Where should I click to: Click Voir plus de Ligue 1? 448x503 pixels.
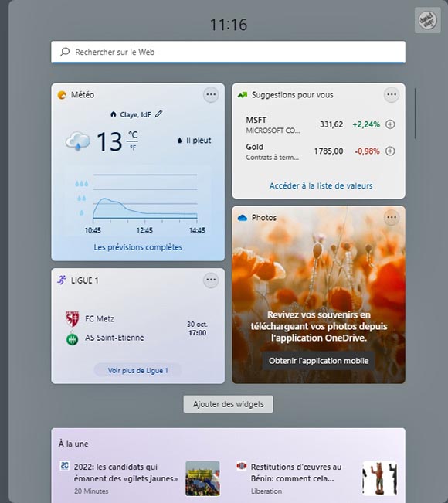pyautogui.click(x=137, y=371)
